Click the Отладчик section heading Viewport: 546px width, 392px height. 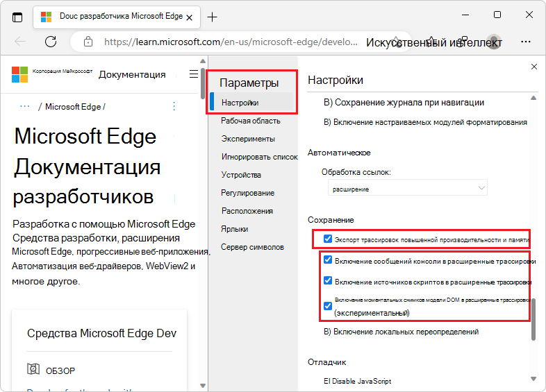[x=326, y=362]
